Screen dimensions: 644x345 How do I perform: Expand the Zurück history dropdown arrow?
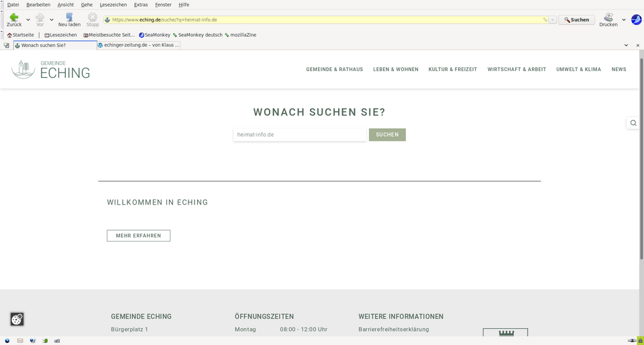(28, 20)
